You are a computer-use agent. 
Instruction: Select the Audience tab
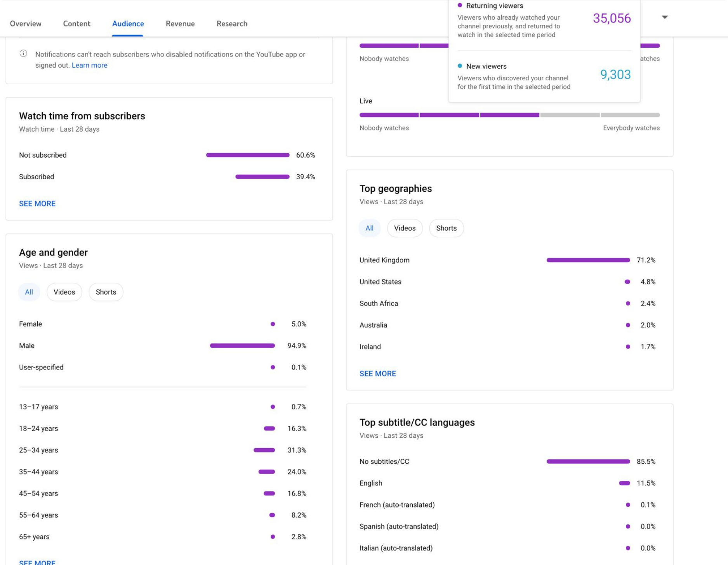(x=128, y=24)
